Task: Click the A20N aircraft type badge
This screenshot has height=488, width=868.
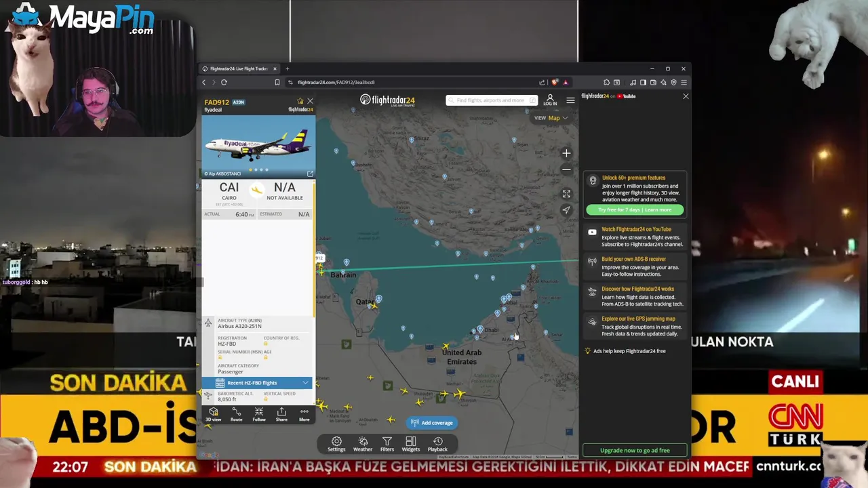Action: tap(239, 102)
